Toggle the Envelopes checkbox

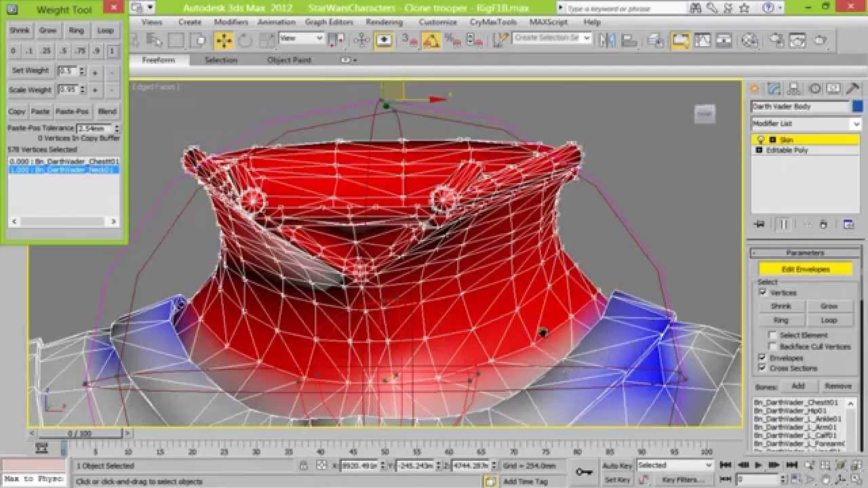click(763, 358)
